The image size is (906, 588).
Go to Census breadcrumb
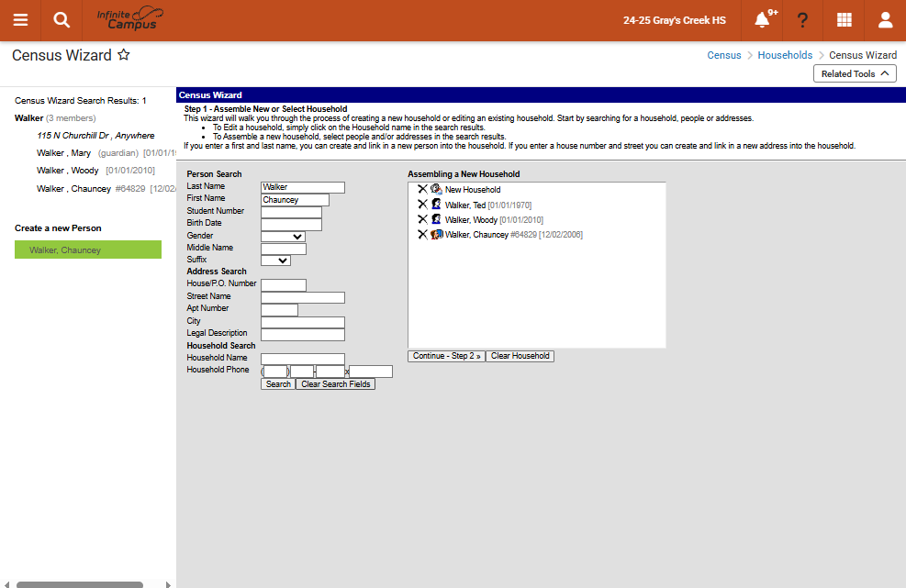[724, 55]
